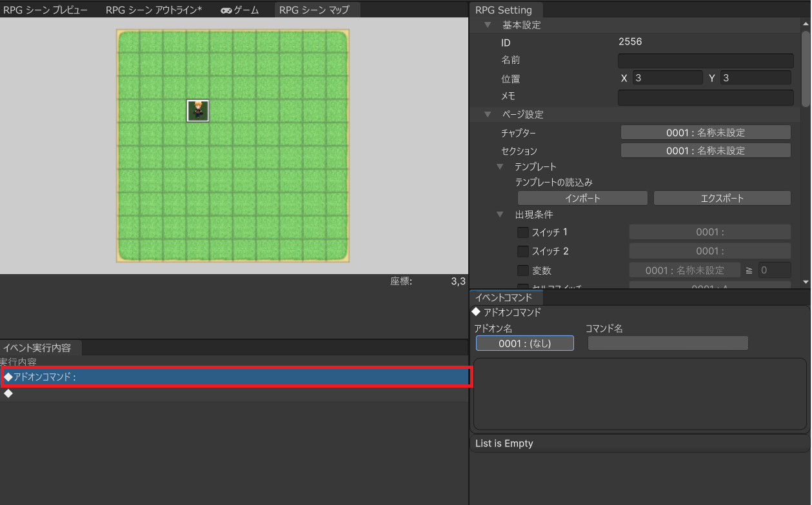Collapse the 出現条件 foldout
The width and height of the screenshot is (812, 505).
(500, 214)
